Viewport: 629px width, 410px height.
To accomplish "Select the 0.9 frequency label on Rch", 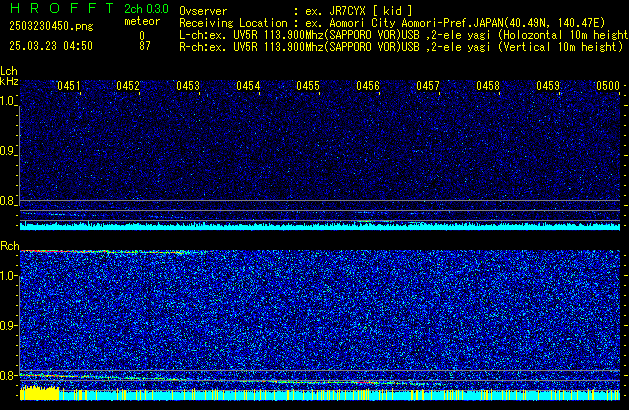I will [8, 325].
